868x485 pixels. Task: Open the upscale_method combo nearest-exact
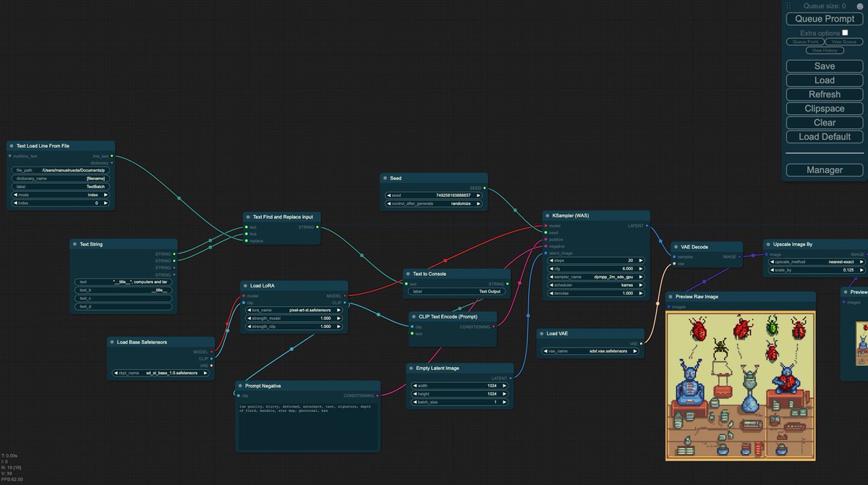(818, 261)
